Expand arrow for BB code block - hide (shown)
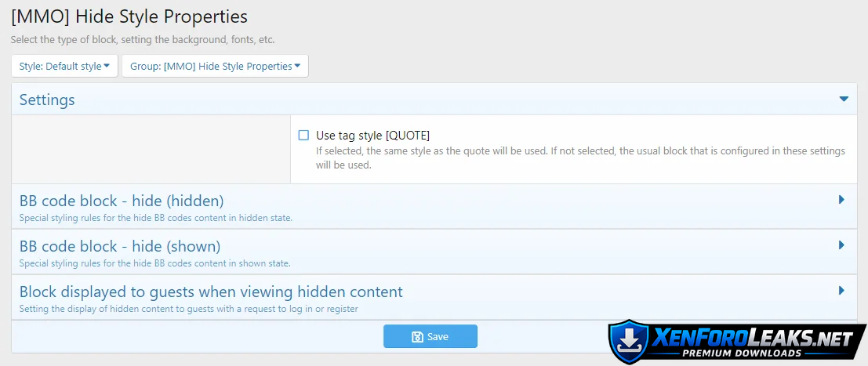Screen dimensions: 868x366 click(841, 245)
